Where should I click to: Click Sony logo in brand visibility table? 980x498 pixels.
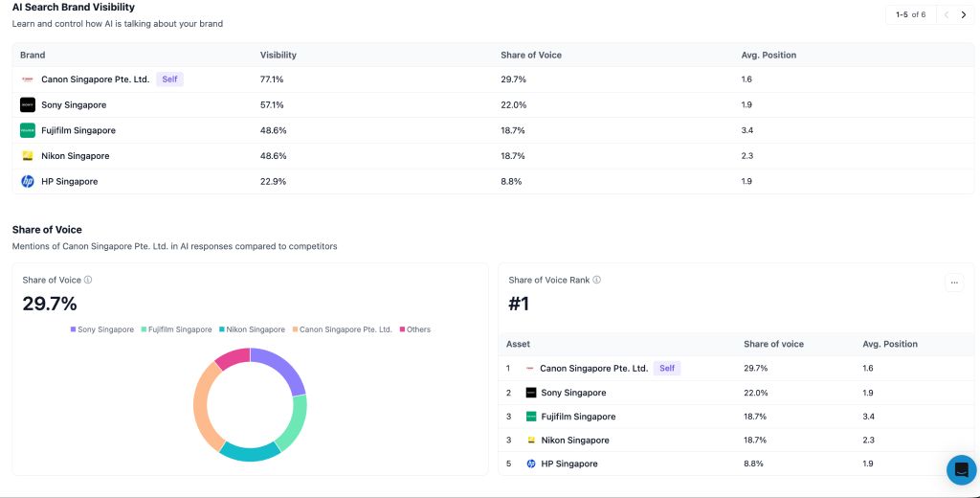(x=28, y=105)
